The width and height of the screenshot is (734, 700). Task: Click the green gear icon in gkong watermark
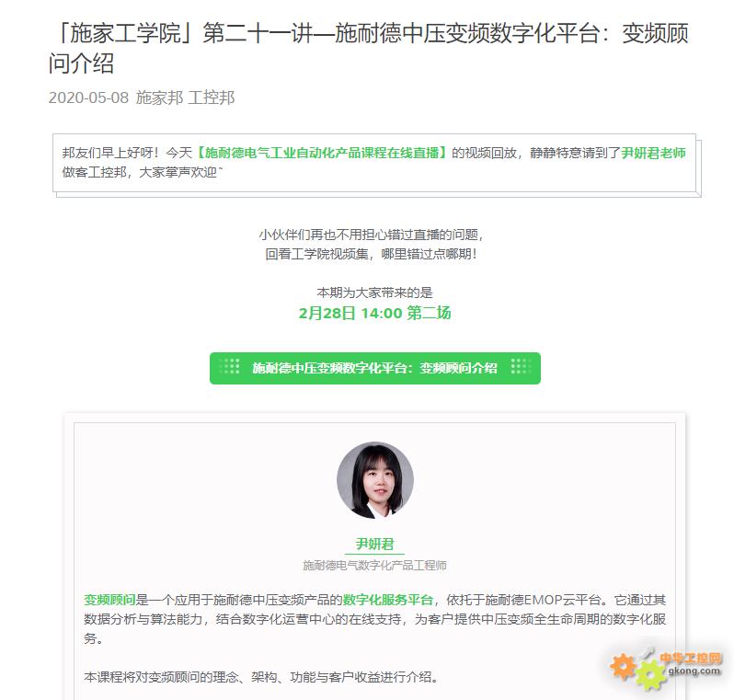click(x=650, y=676)
